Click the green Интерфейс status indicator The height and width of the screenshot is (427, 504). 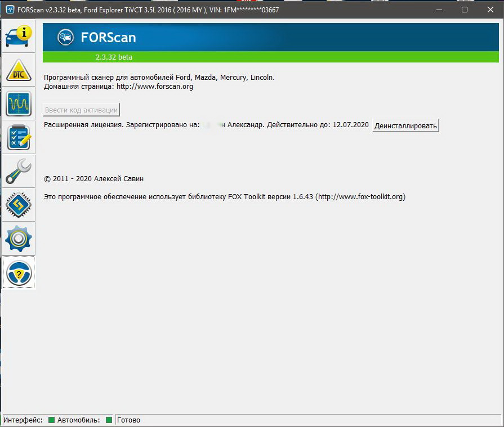(51, 420)
